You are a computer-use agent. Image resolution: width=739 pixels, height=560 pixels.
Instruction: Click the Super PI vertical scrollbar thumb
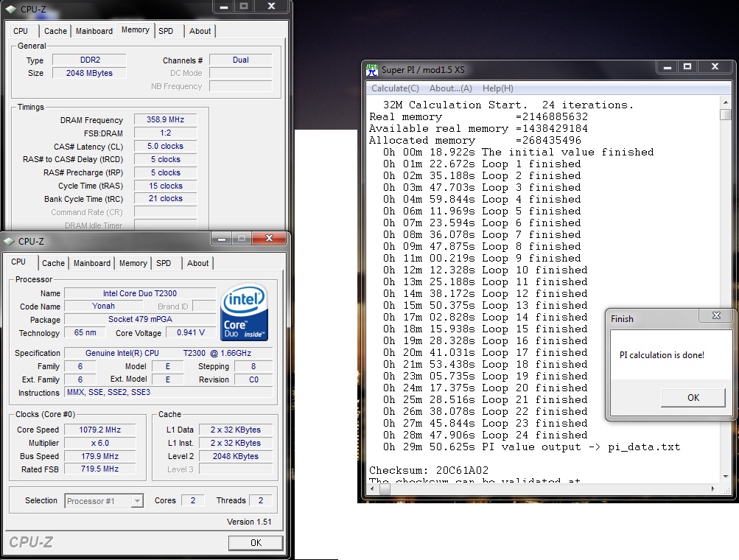pos(725,114)
